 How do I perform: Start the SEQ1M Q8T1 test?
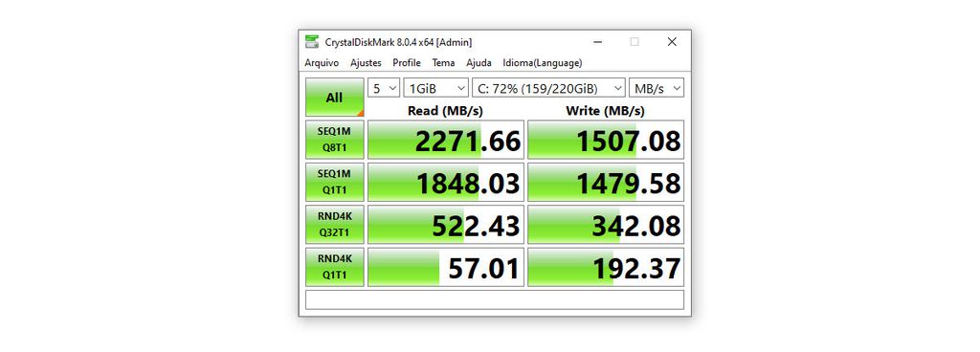pyautogui.click(x=334, y=140)
